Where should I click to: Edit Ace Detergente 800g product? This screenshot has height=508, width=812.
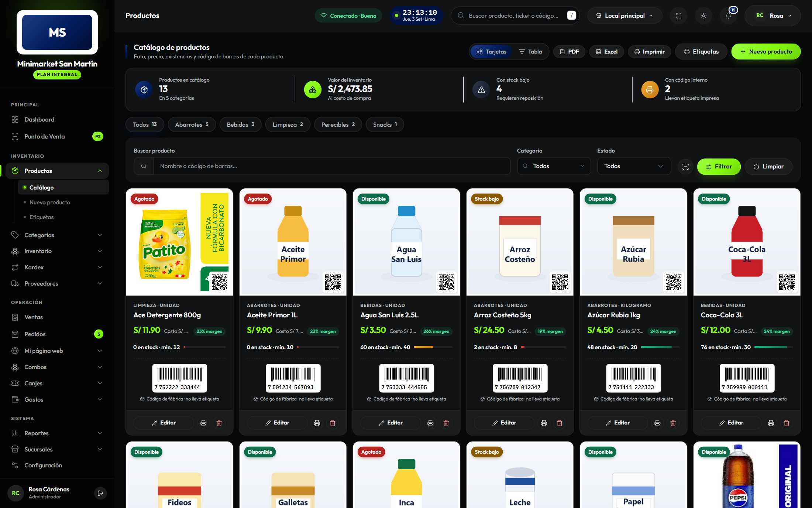[164, 423]
